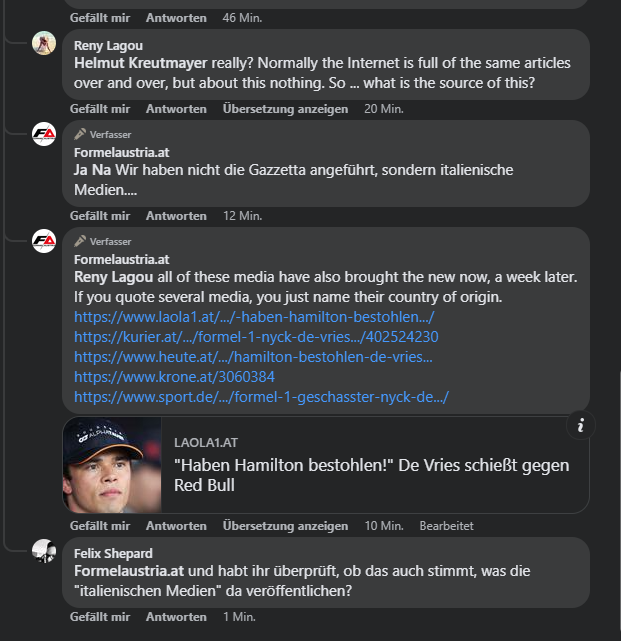Click the Ja Na mention name
621x641 pixels.
pyautogui.click(x=92, y=170)
